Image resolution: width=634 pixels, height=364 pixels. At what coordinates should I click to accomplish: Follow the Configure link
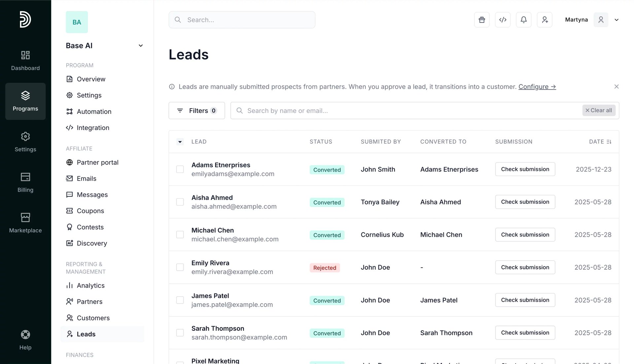(537, 86)
